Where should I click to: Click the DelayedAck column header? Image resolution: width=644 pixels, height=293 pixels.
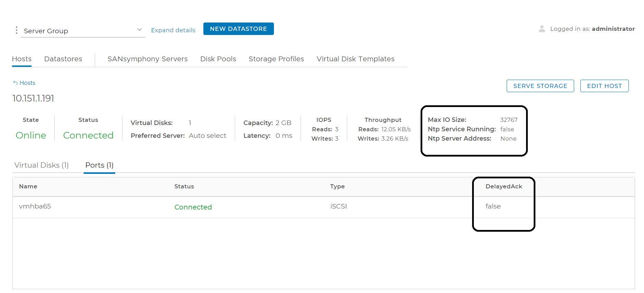(504, 186)
